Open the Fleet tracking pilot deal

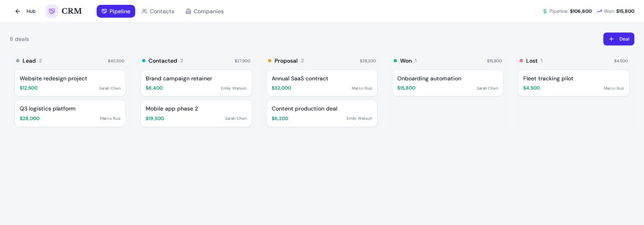574,83
